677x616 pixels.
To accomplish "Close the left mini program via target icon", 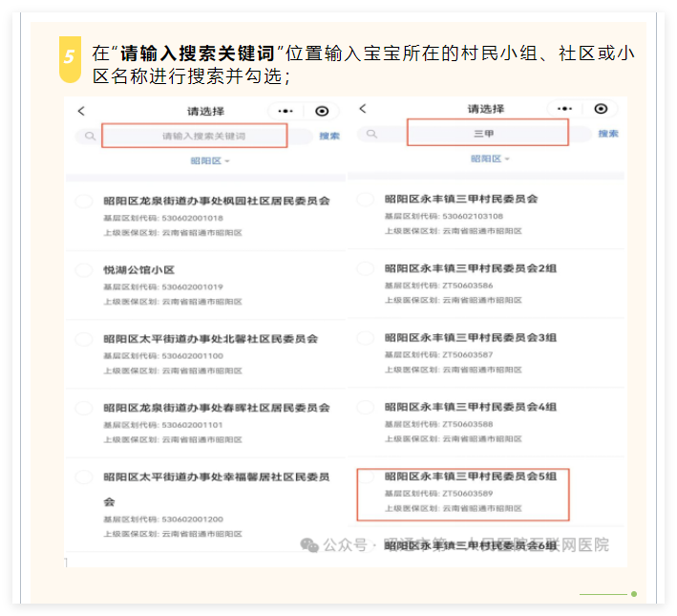I will pyautogui.click(x=322, y=111).
